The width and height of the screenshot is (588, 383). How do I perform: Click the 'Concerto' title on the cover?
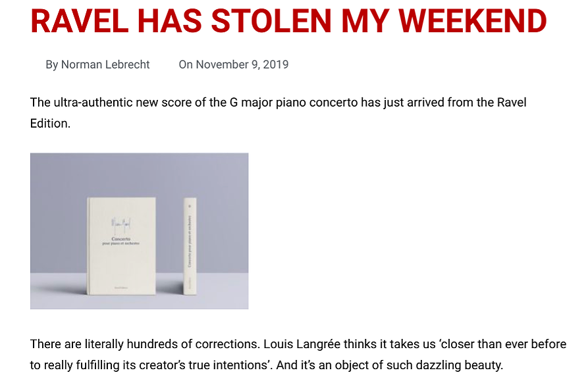(x=120, y=239)
